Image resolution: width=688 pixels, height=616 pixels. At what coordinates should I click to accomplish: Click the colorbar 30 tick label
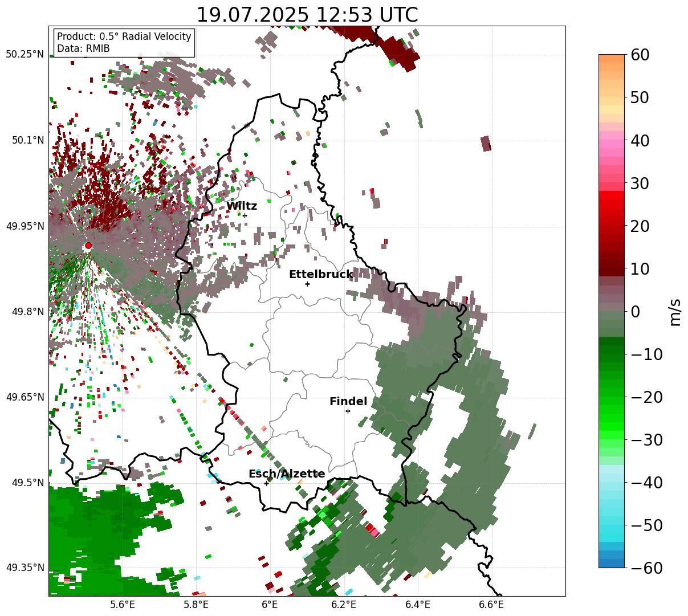[x=641, y=183]
